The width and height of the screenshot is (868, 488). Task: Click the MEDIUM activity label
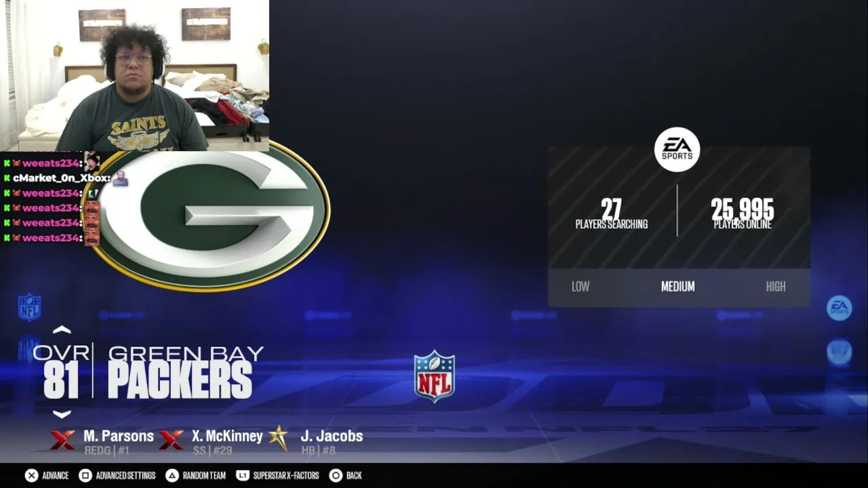click(678, 287)
